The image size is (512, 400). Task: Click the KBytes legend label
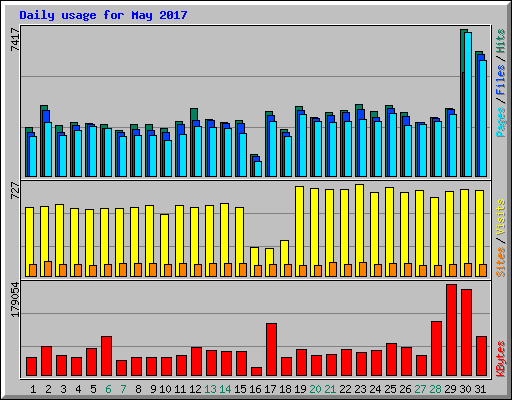coord(501,359)
